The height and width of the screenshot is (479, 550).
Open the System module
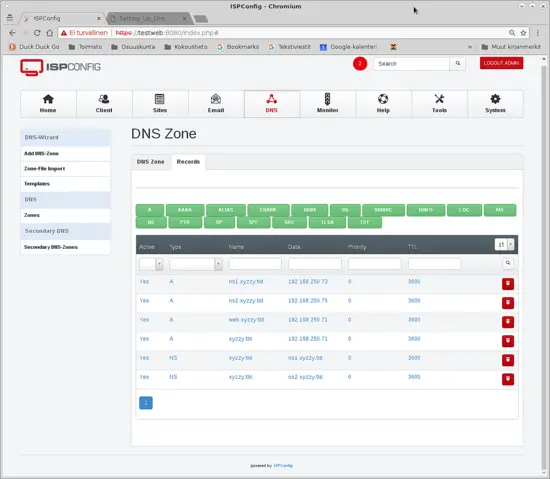[x=495, y=103]
